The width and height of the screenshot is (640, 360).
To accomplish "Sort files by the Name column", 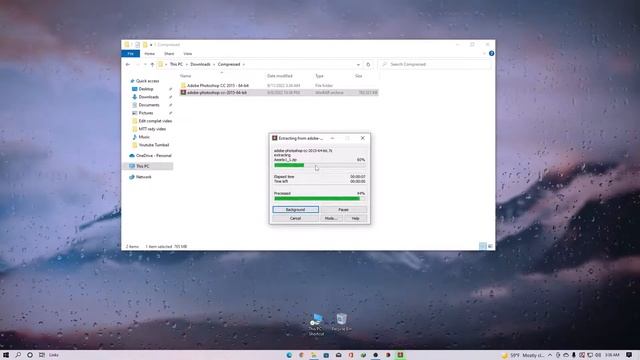I will pos(186,76).
